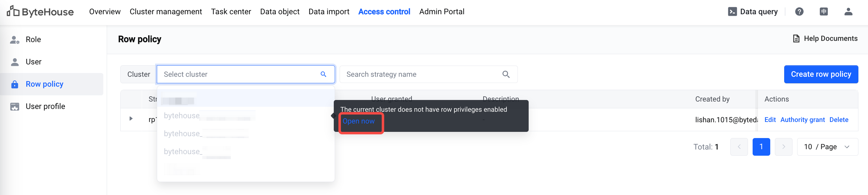Click the search strategy magnifier icon

(506, 74)
